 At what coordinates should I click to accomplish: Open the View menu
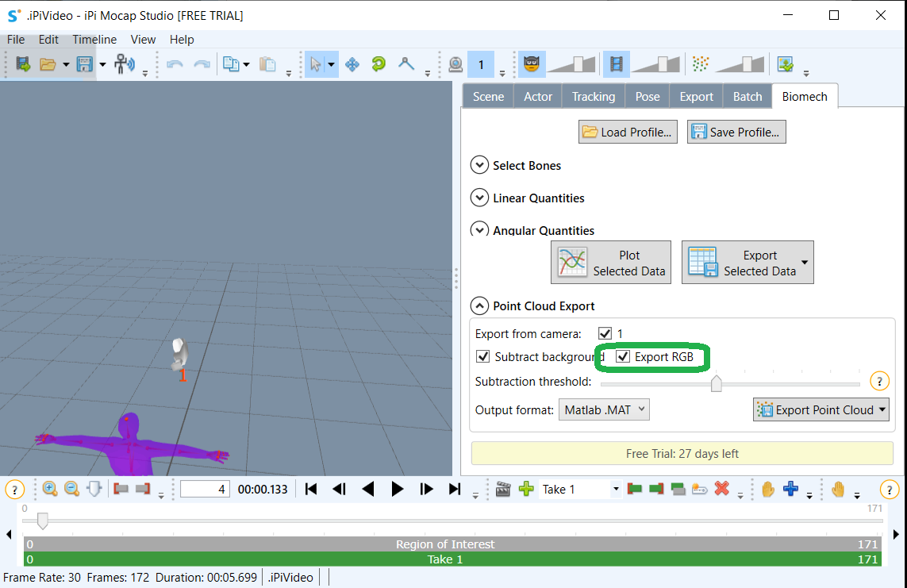(x=143, y=40)
